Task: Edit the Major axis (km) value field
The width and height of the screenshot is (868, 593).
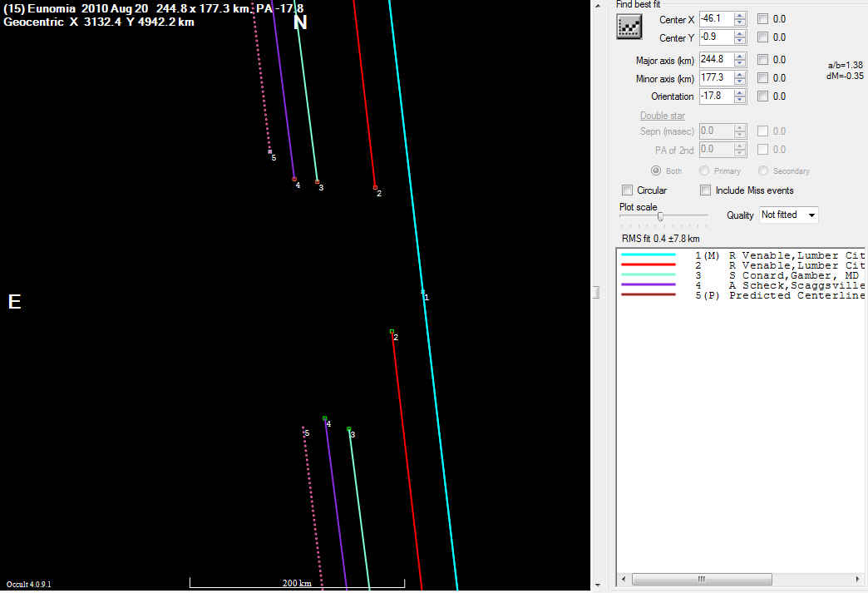Action: (717, 60)
